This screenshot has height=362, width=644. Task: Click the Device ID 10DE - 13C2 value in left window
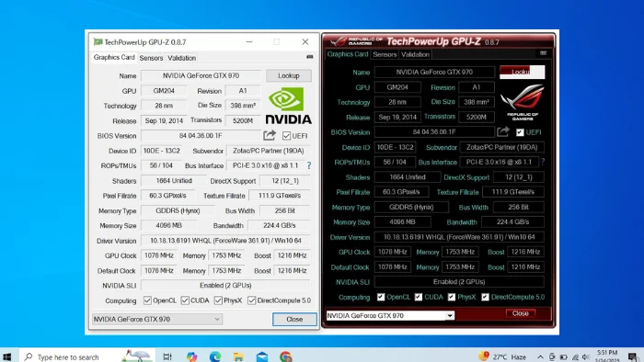pos(161,151)
